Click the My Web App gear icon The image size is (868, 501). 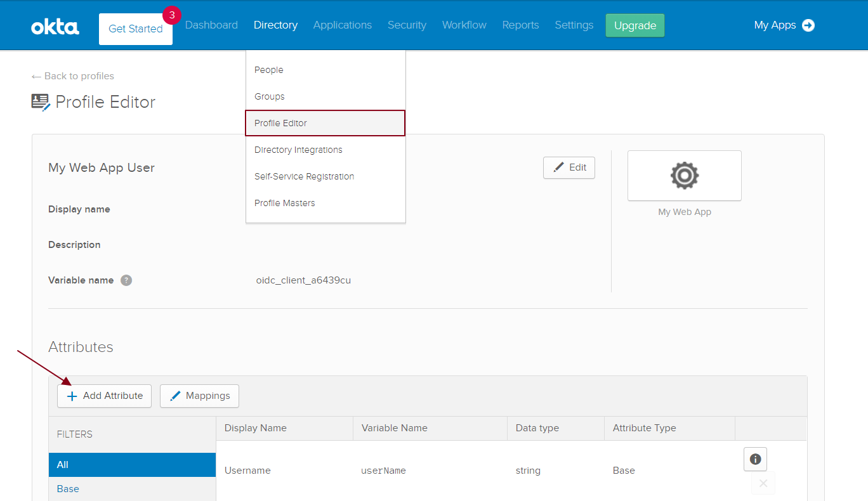tap(684, 176)
